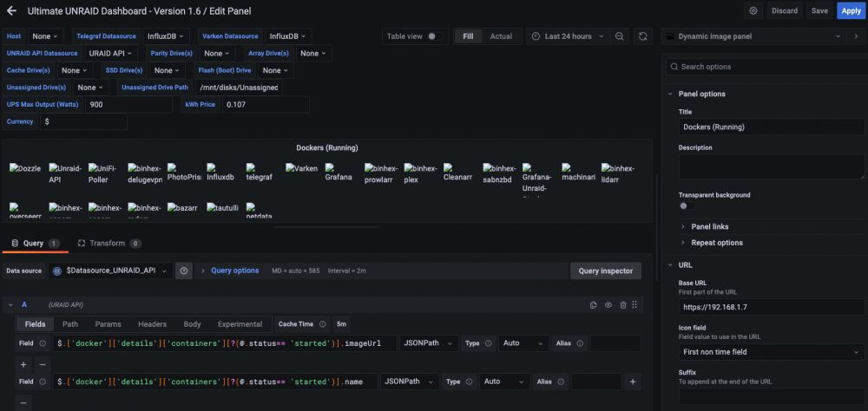
Task: Open the Params tab
Action: click(x=108, y=324)
